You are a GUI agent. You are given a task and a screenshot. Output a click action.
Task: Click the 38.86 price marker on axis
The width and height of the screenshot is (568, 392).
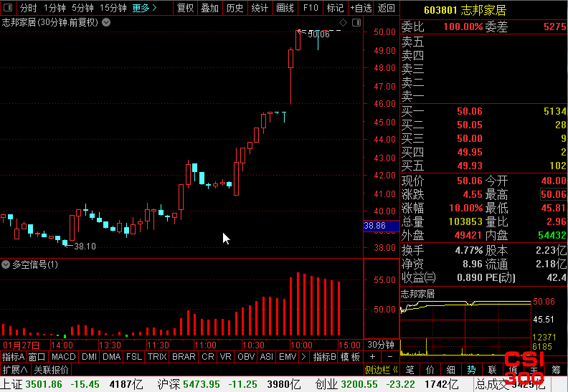(x=381, y=226)
